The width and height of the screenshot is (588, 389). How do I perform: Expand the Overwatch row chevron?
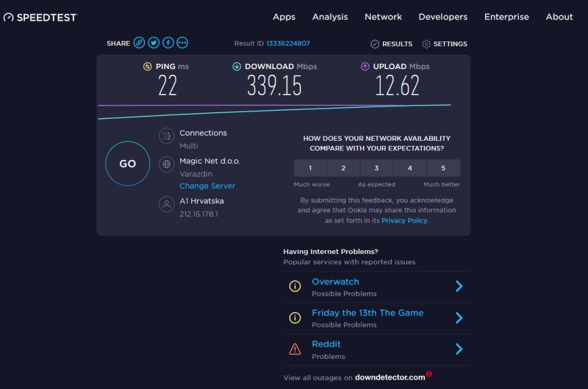pos(459,286)
